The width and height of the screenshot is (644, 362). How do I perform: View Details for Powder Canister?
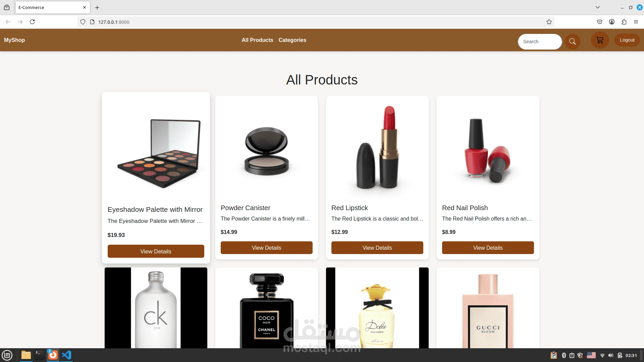[x=266, y=248]
